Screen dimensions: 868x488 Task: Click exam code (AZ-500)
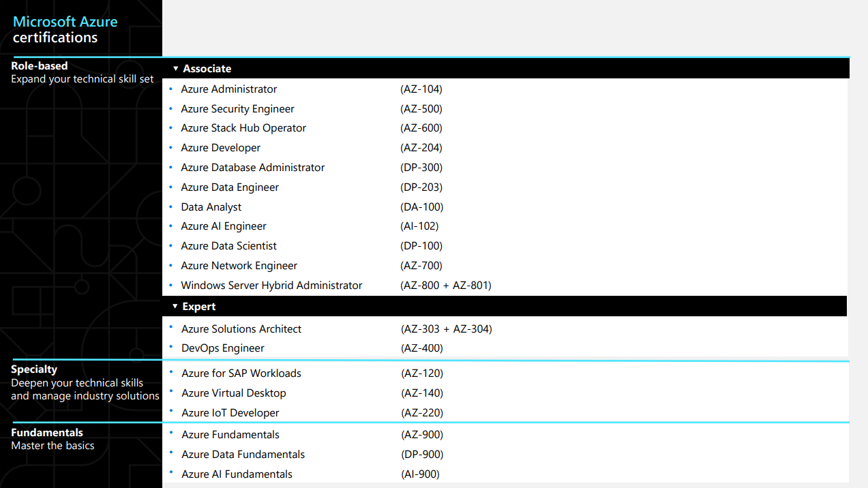click(x=421, y=109)
